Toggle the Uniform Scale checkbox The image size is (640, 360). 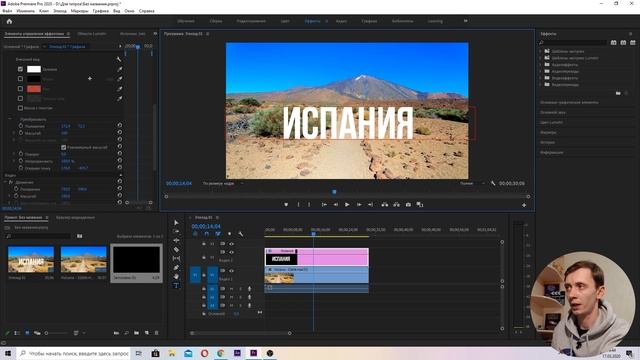[63, 147]
